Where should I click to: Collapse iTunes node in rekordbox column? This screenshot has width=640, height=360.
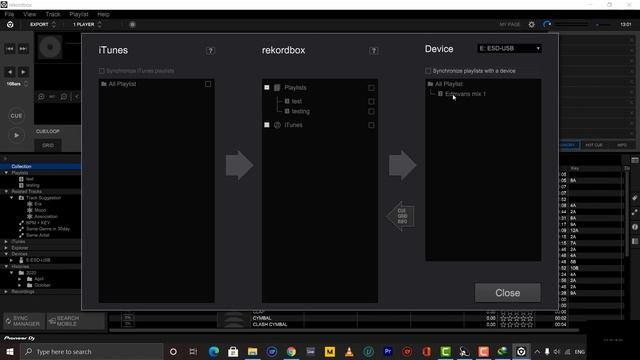coord(267,125)
